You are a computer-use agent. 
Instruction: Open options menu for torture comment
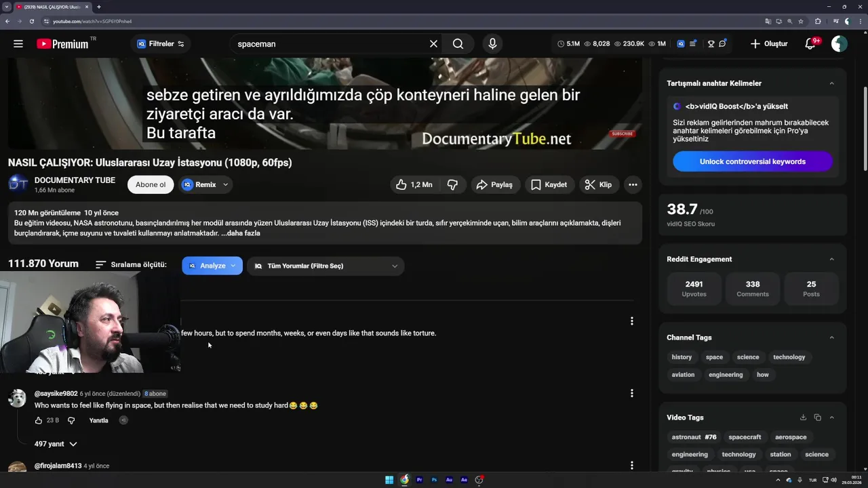point(631,321)
